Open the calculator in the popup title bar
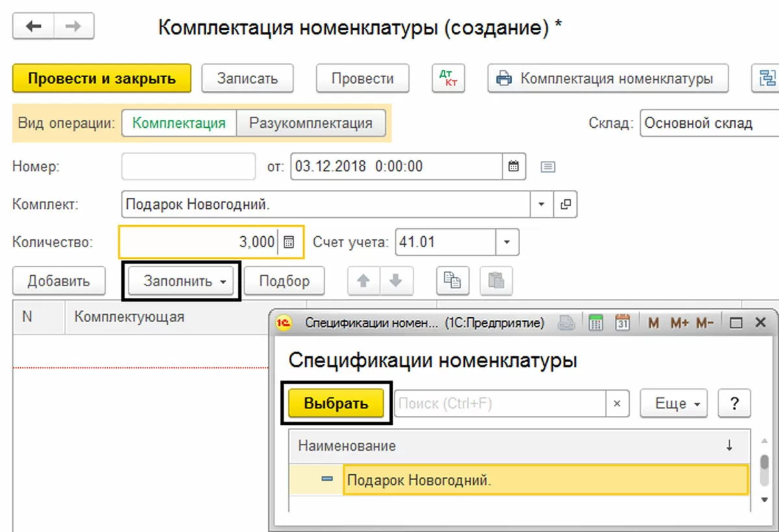This screenshot has width=779, height=532. (597, 322)
